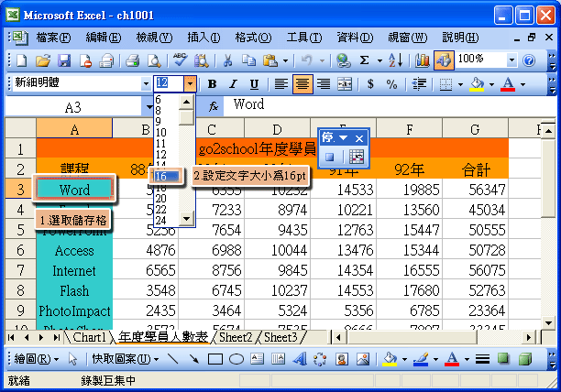Open the Chart Wizard icon
The width and height of the screenshot is (561, 392).
pyautogui.click(x=423, y=60)
